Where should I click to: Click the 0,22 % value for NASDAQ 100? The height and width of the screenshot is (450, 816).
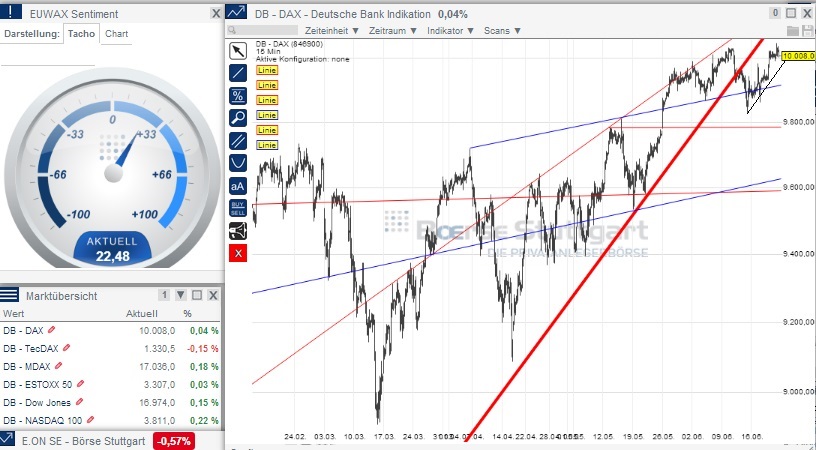tap(204, 420)
